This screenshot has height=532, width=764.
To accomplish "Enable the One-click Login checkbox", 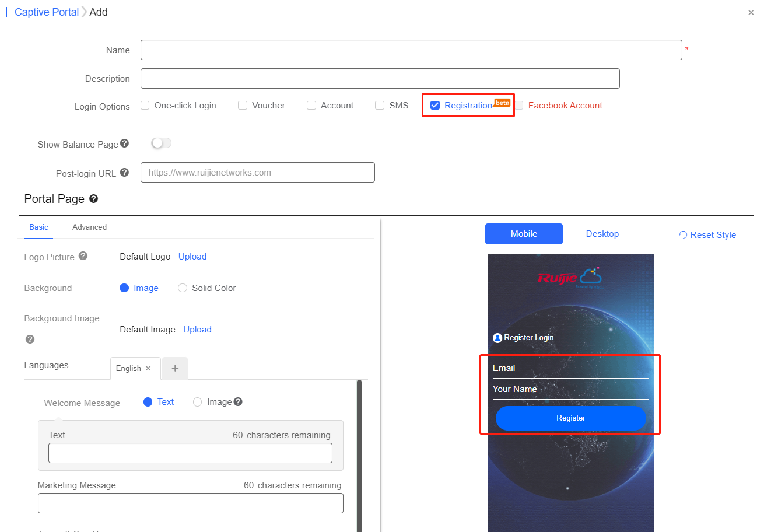I will [145, 106].
